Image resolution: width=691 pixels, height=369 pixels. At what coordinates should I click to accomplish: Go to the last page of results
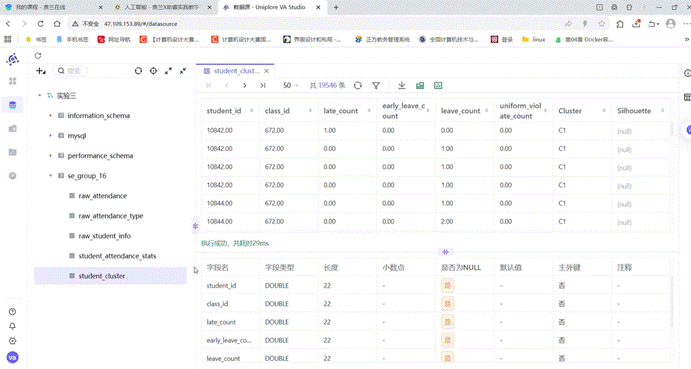[x=263, y=85]
